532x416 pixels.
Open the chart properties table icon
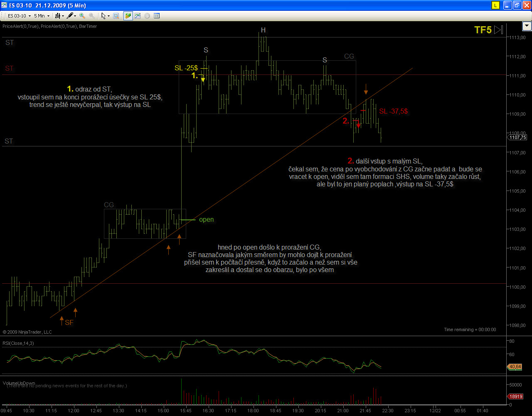tap(157, 16)
